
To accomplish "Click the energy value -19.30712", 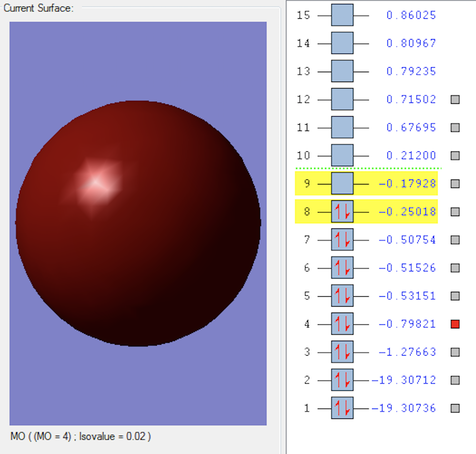I will point(404,380).
